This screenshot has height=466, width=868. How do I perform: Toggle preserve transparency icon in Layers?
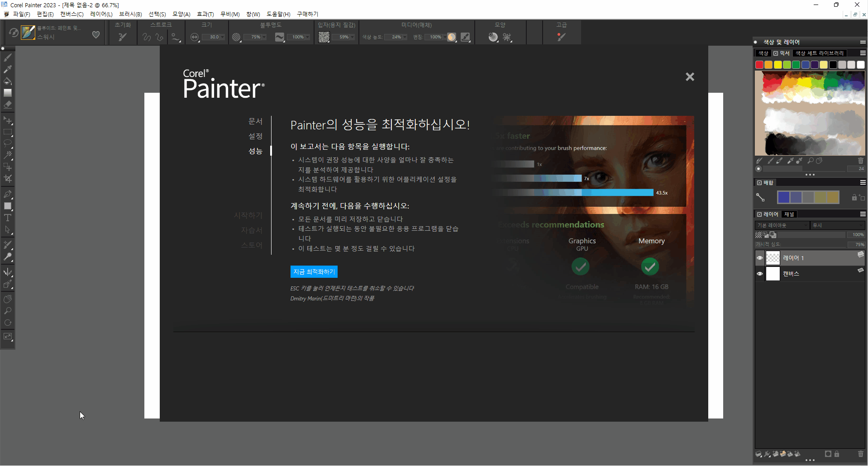click(759, 235)
